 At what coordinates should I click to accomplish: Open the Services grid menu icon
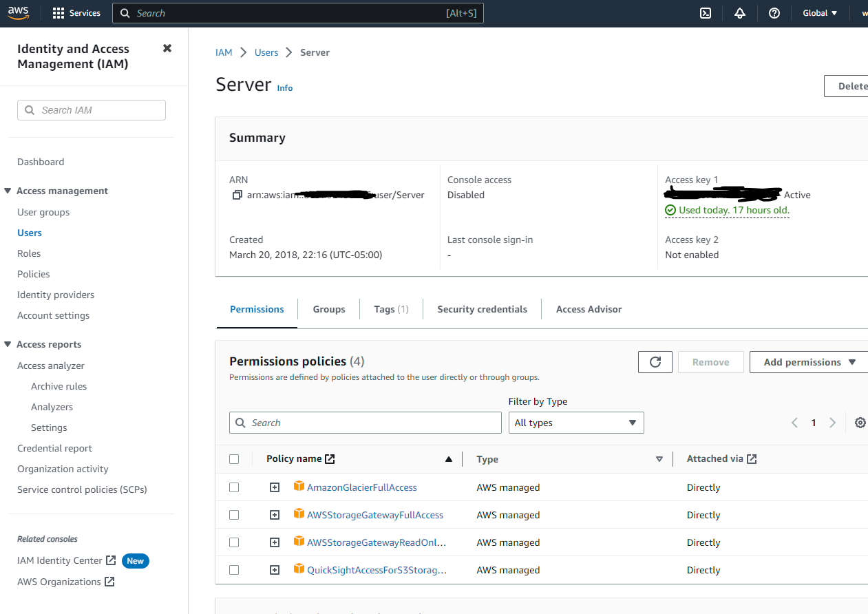tap(59, 13)
